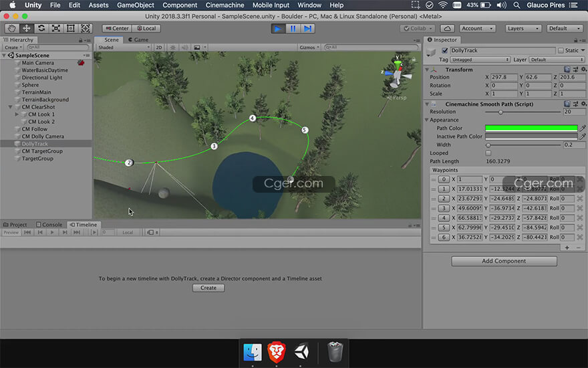Open scene effects image icon
Viewport: 588px width, 368px height.
(197, 48)
